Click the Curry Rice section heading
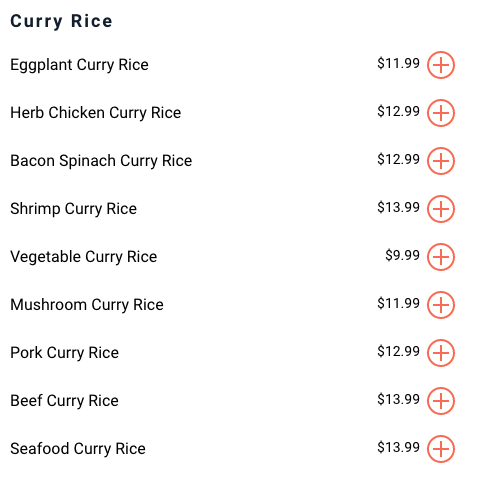The height and width of the screenshot is (482, 480). 61,22
